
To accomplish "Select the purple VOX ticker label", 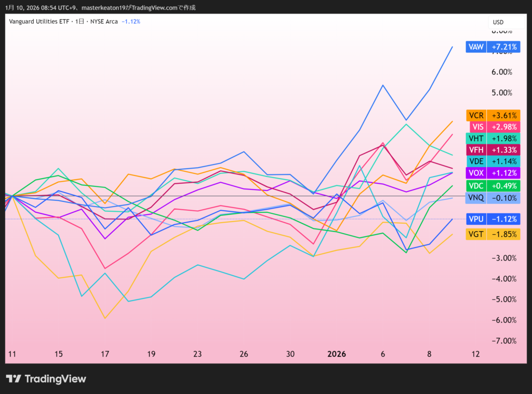I will click(x=476, y=173).
